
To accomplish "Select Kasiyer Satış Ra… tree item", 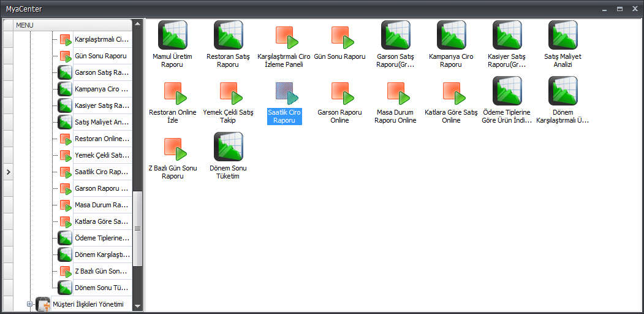I will click(102, 105).
